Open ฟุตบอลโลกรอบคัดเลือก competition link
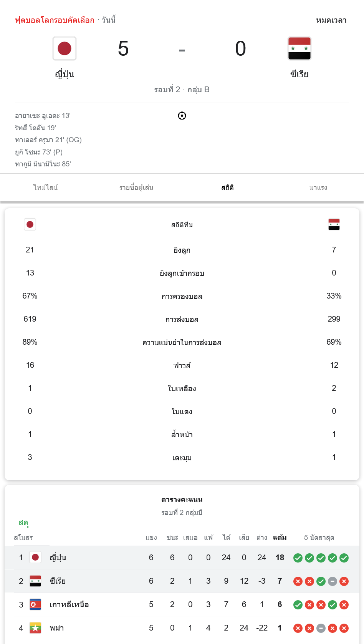This screenshot has width=364, height=644. [x=55, y=20]
